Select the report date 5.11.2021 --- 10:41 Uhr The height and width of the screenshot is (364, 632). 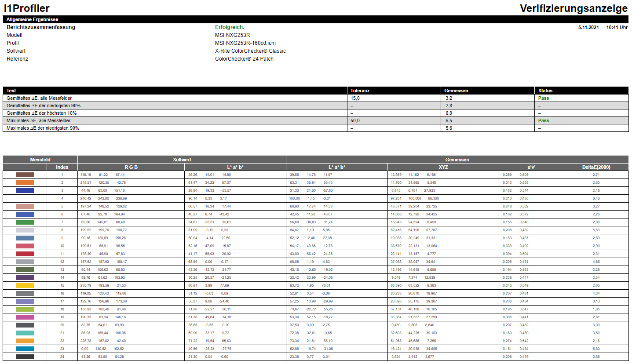click(603, 27)
